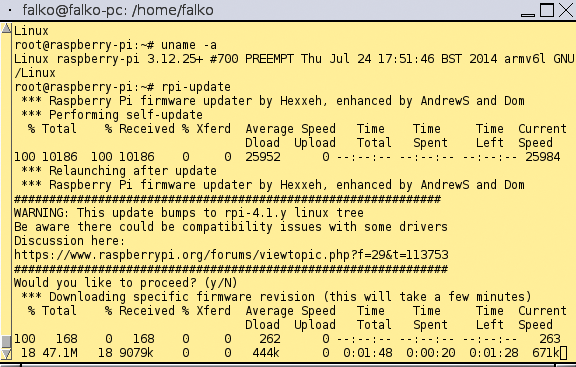
Task: Click the 'rpi-update' command text
Action: click(196, 87)
